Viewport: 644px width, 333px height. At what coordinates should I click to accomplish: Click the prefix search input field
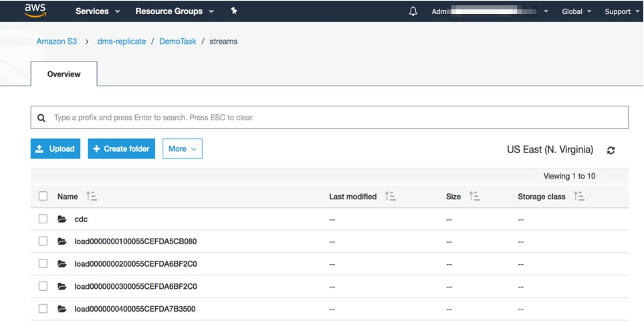[x=330, y=118]
